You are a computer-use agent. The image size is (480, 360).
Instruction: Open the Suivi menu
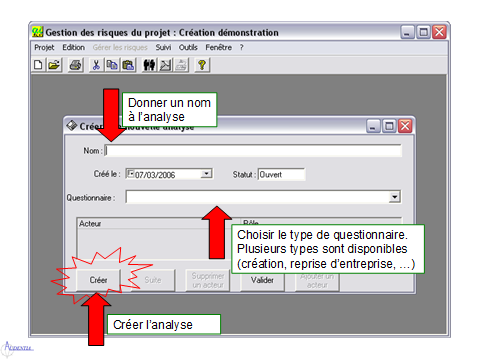163,47
